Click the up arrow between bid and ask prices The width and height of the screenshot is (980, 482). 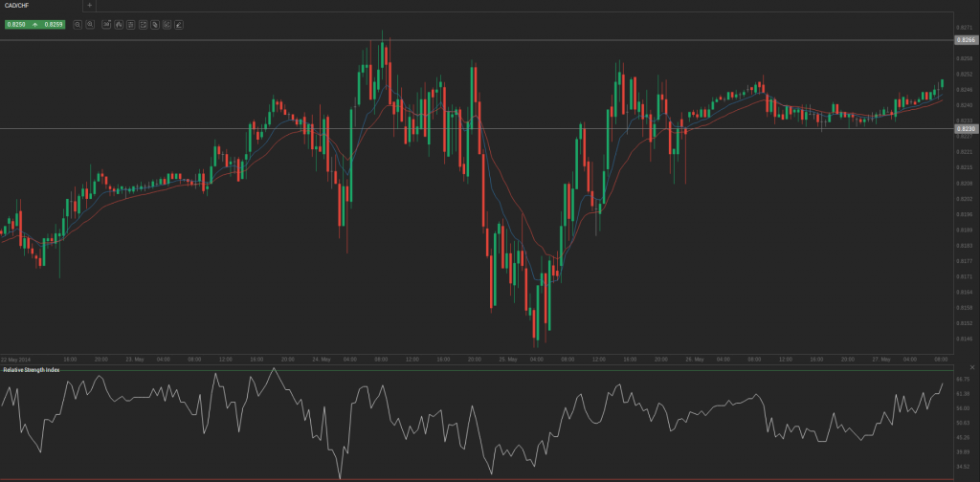pos(35,24)
